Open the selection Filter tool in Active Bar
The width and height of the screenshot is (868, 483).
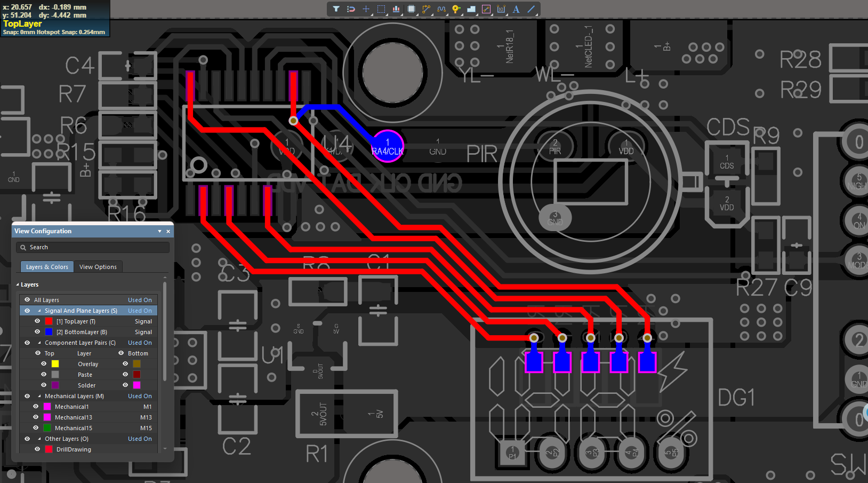pos(336,9)
